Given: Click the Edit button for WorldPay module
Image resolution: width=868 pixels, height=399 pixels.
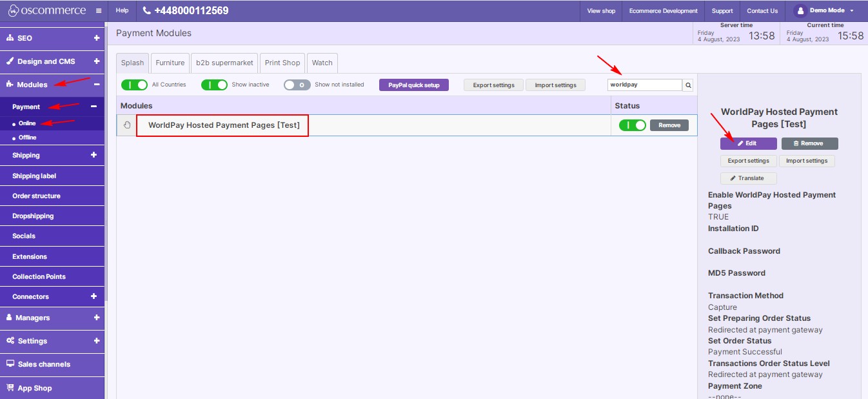Looking at the screenshot, I should point(748,143).
